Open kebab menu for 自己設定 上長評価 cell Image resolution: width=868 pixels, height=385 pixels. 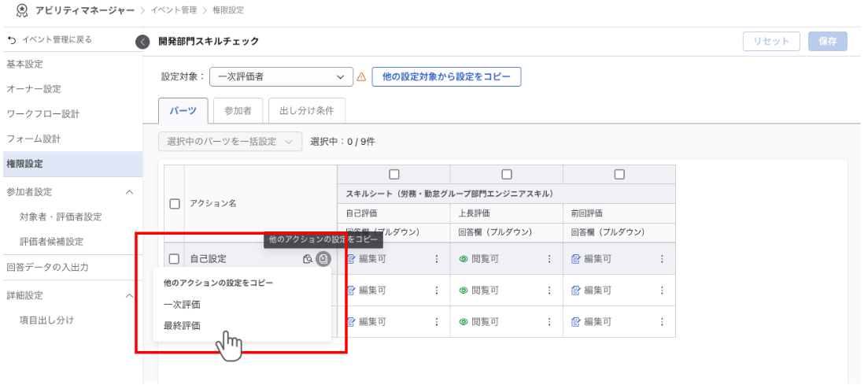click(549, 259)
